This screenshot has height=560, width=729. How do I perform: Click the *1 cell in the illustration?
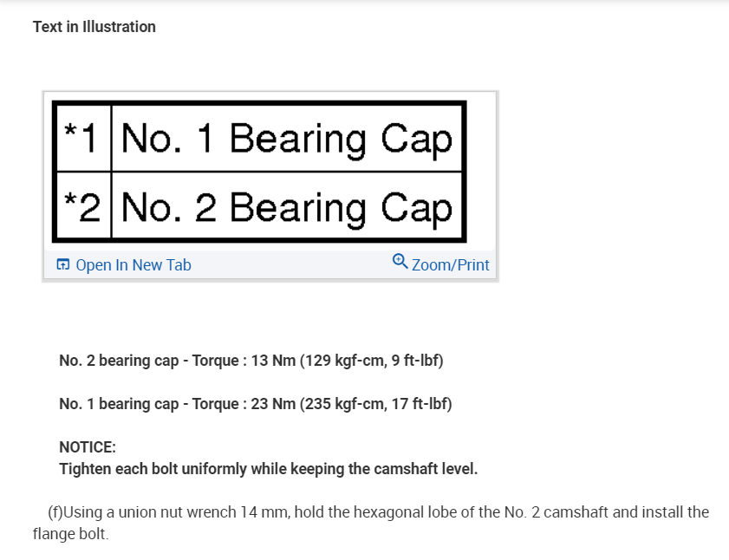[x=84, y=137]
